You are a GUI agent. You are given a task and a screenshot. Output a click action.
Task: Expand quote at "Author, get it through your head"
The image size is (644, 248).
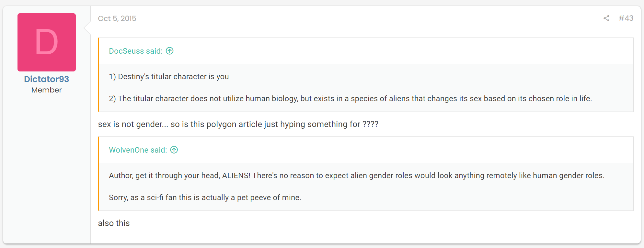click(x=357, y=176)
